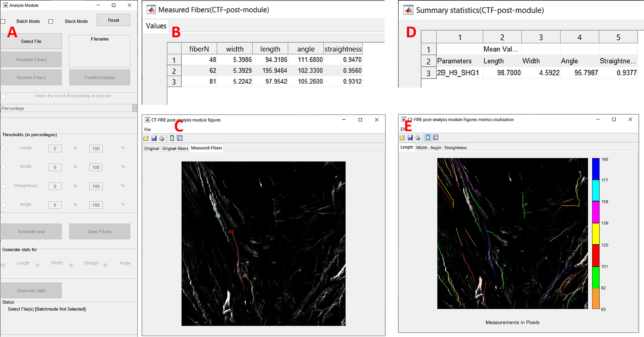
Task: Click yellow segment of length colorbar
Action: tap(596, 234)
